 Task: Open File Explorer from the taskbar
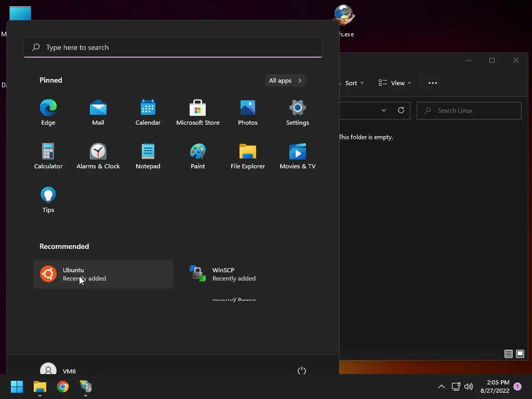[x=39, y=387]
